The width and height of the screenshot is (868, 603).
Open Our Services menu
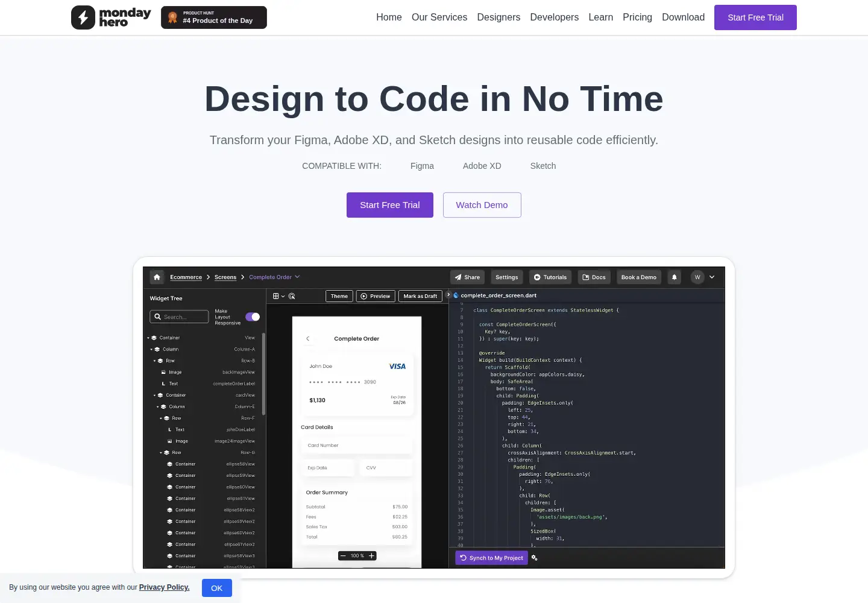click(x=439, y=17)
